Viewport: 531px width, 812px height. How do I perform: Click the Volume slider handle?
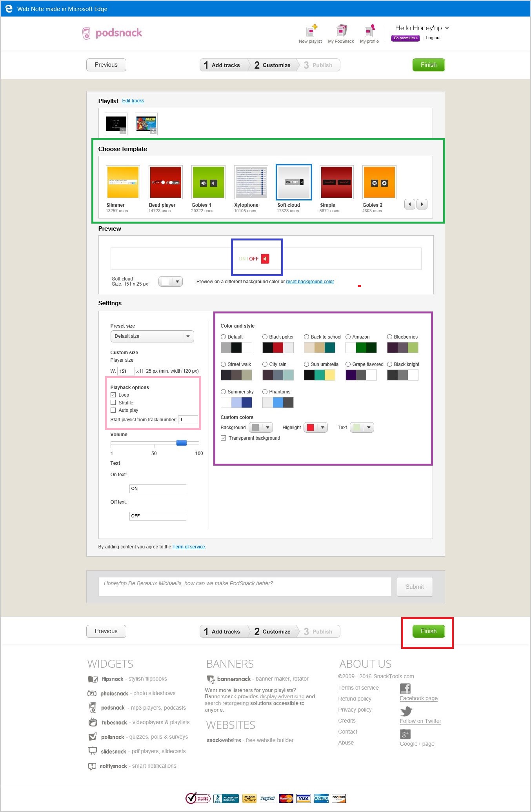coord(182,443)
